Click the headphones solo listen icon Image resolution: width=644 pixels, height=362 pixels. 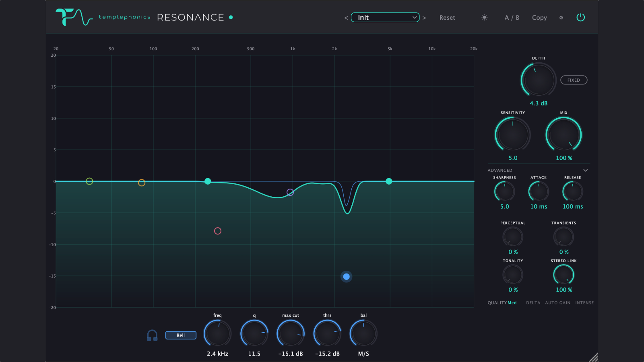click(x=152, y=335)
